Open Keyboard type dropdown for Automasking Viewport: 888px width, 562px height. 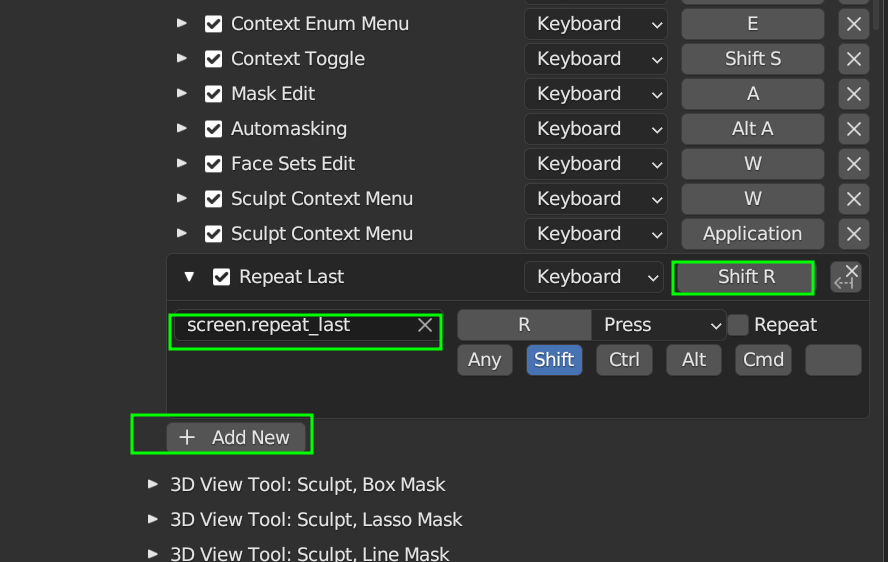pyautogui.click(x=595, y=129)
